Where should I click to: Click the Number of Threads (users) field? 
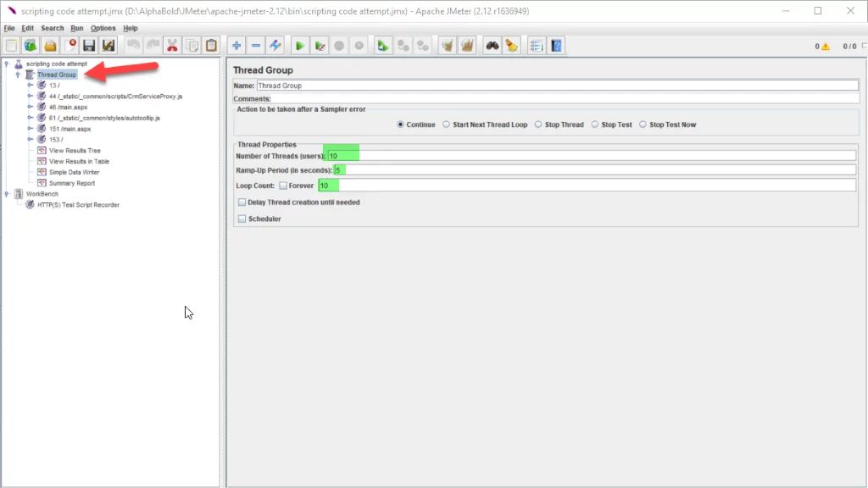tap(591, 156)
